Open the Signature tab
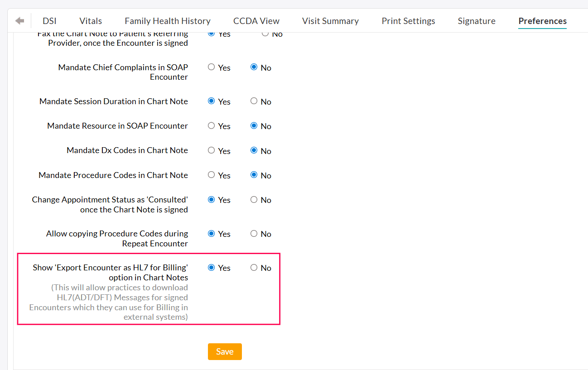588x370 pixels. [477, 21]
